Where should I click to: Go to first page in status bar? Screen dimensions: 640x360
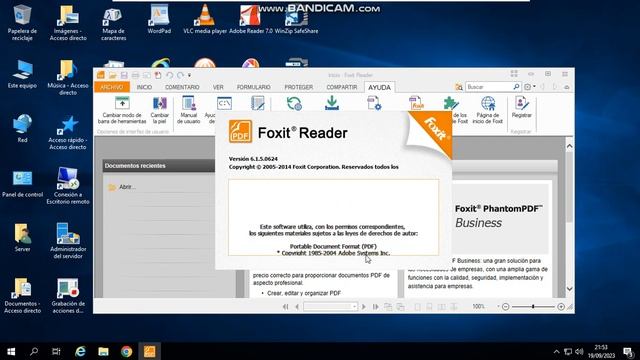[286, 307]
